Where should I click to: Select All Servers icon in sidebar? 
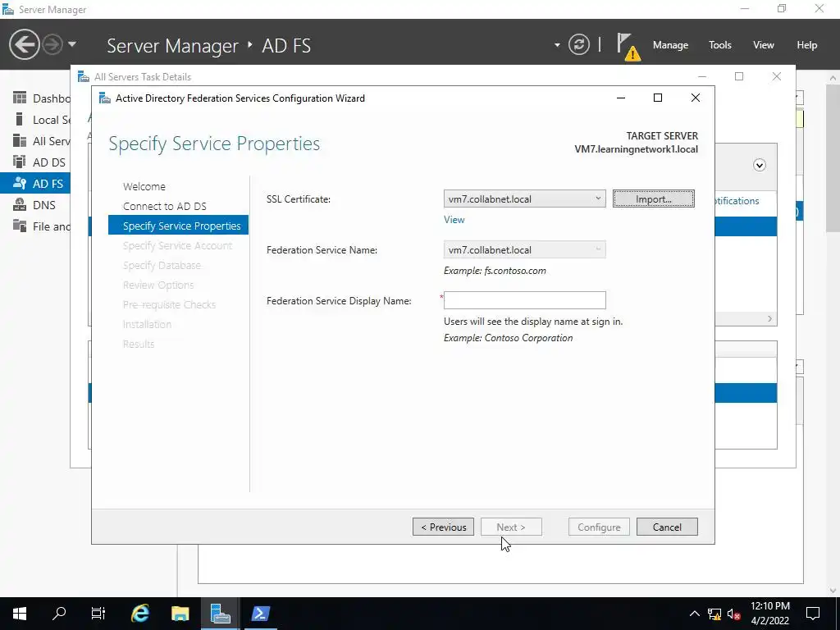(x=20, y=141)
